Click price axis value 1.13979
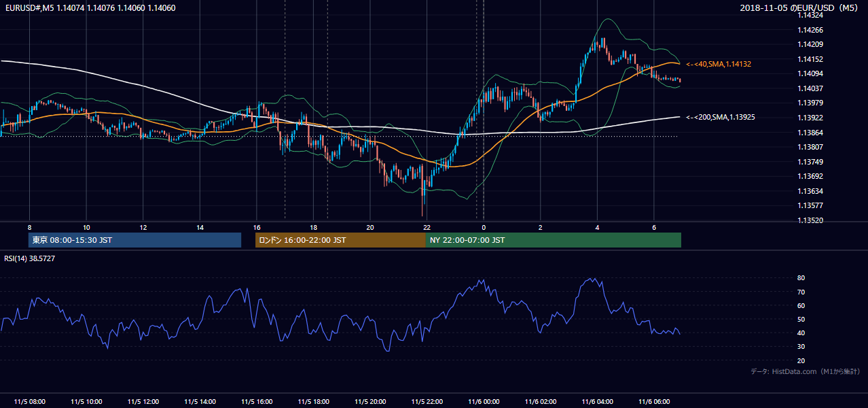This screenshot has height=408, width=868. pyautogui.click(x=810, y=103)
